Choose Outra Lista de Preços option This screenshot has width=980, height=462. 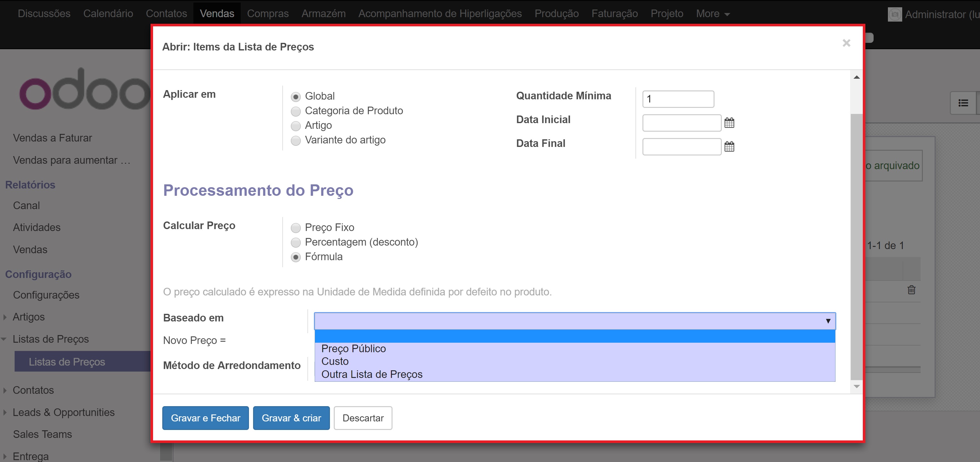pyautogui.click(x=372, y=374)
